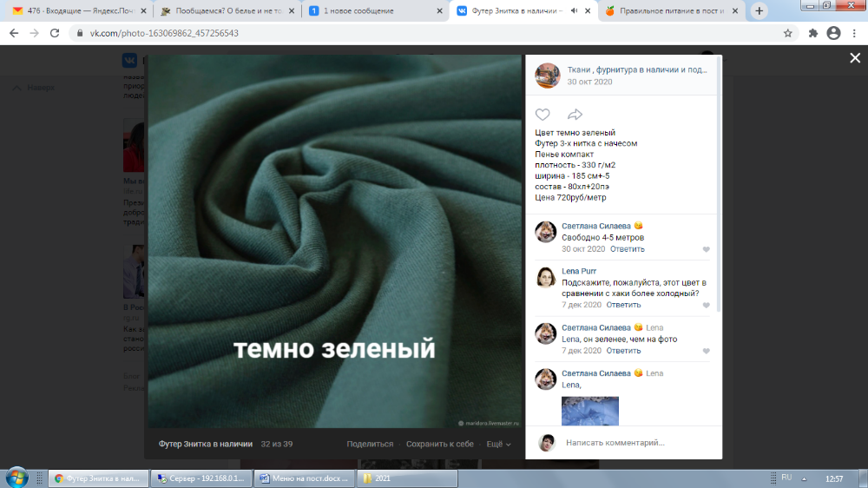
Task: Close the Пообщаемся tab
Action: (x=292, y=11)
